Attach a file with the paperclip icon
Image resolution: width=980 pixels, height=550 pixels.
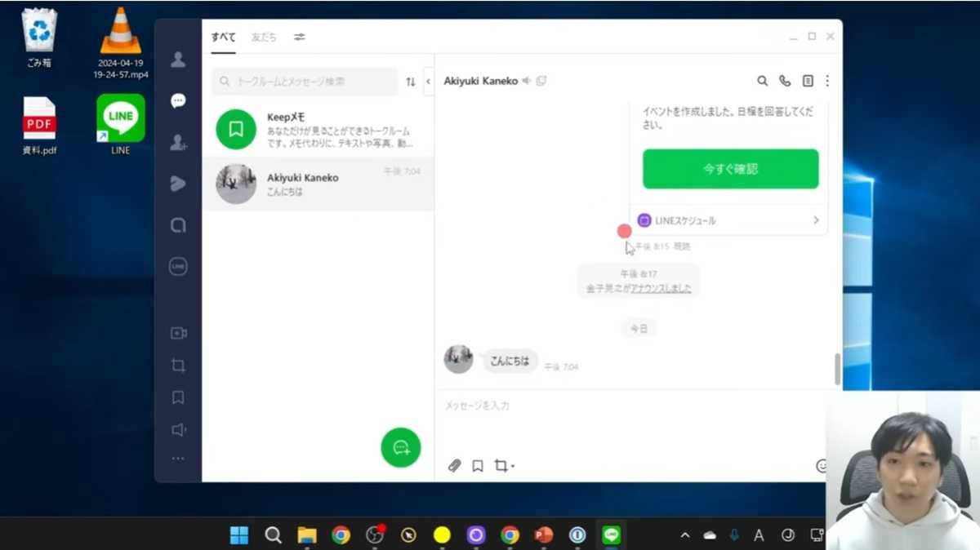coord(455,466)
